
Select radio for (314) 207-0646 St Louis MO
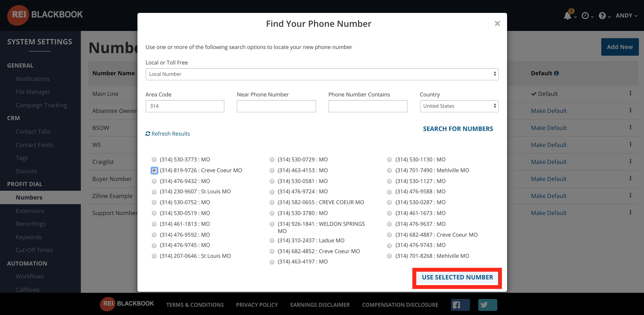click(x=154, y=256)
